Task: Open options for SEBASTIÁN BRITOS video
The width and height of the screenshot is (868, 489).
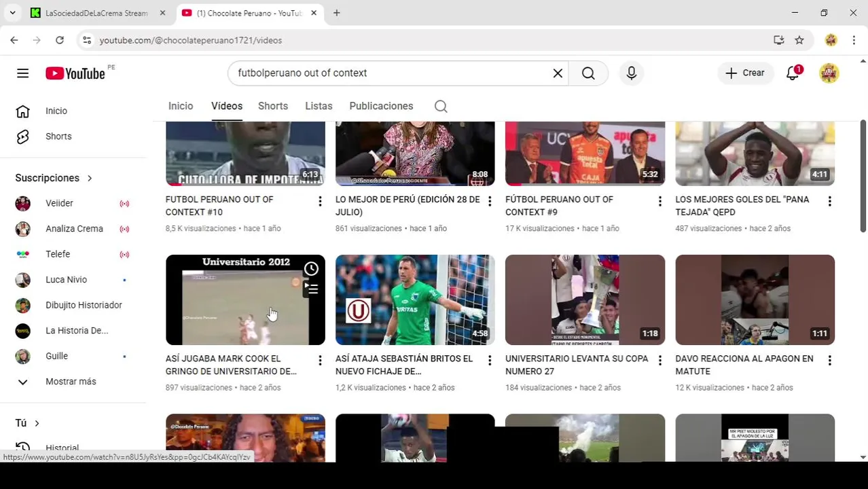Action: point(490,360)
